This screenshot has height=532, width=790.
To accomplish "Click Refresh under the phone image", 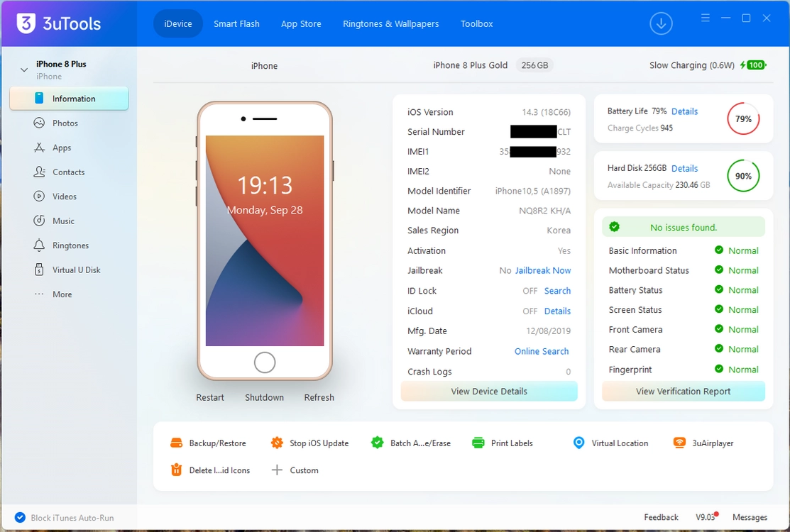I will click(319, 397).
